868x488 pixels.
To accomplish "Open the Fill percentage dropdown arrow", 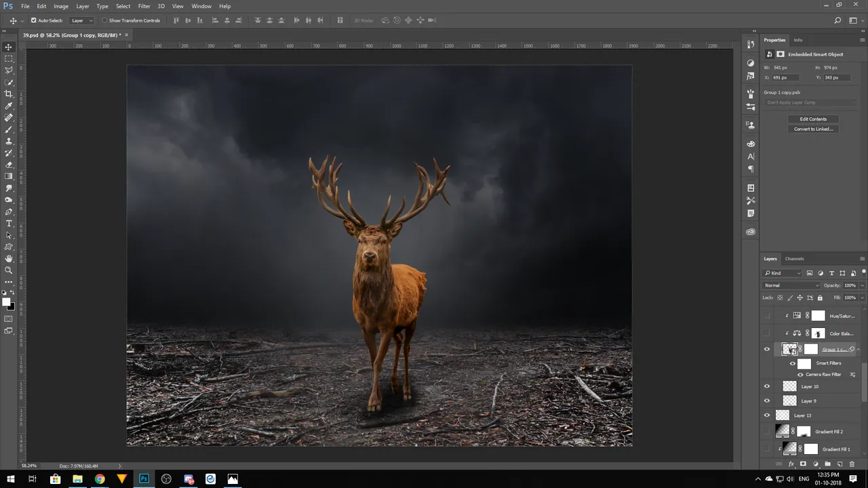I will [862, 298].
